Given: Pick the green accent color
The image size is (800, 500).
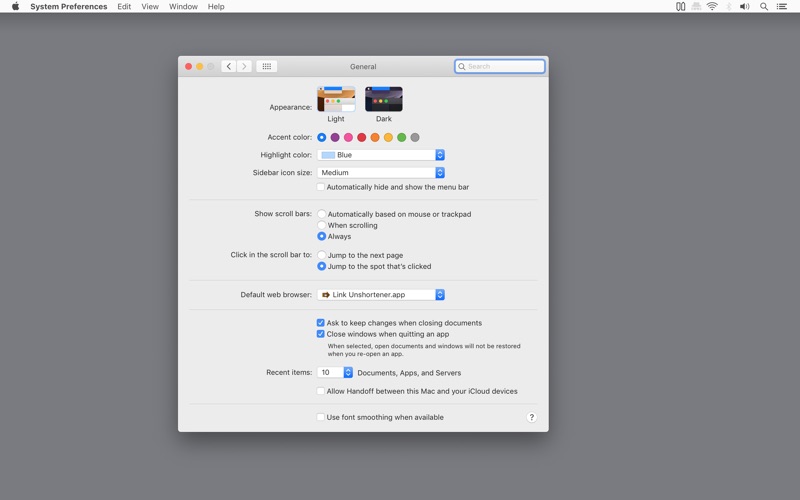Looking at the screenshot, I should 402,138.
